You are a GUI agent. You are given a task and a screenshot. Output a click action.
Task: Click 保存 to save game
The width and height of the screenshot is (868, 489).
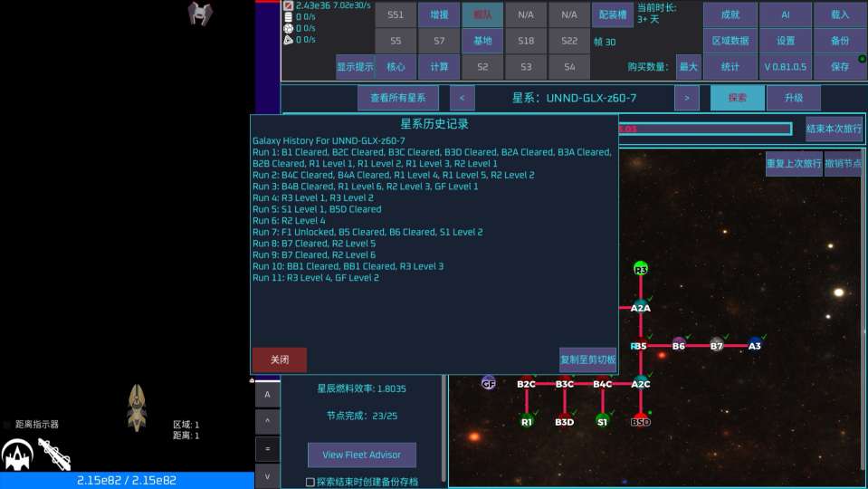point(840,67)
